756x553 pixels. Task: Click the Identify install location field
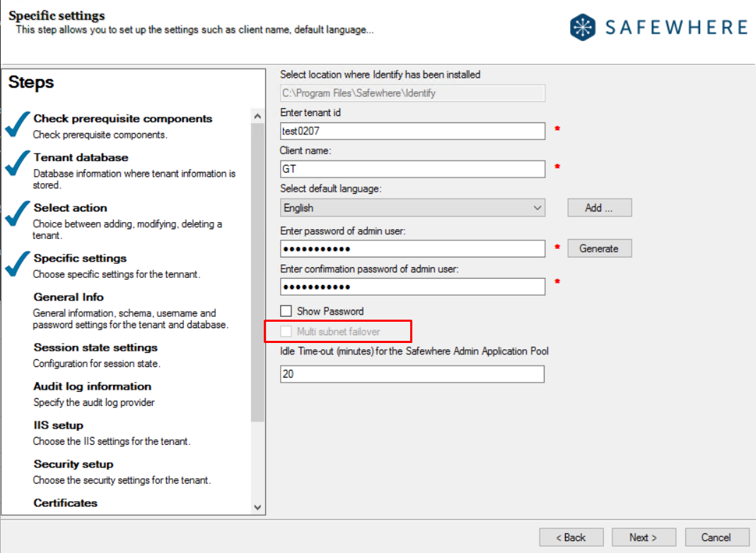click(412, 93)
